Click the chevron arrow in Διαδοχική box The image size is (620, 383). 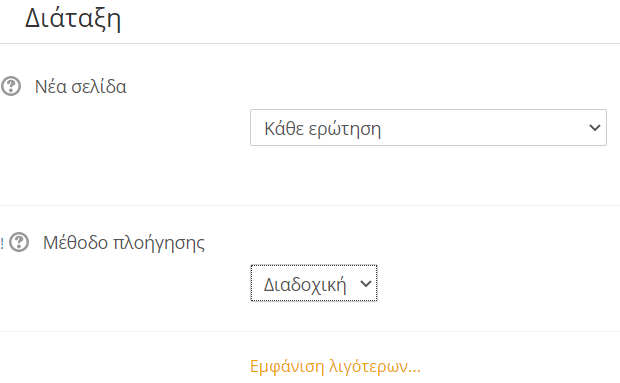click(366, 283)
